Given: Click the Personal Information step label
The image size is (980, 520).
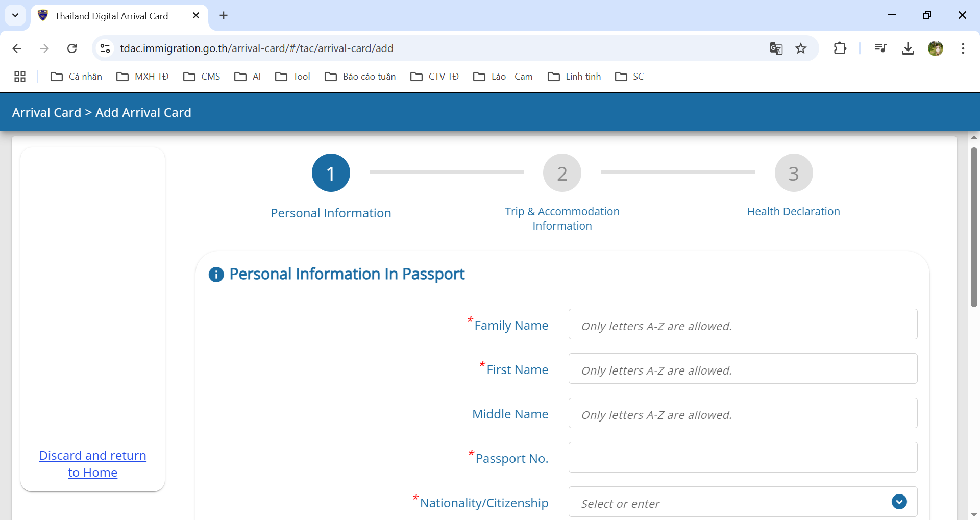Looking at the screenshot, I should click(331, 213).
